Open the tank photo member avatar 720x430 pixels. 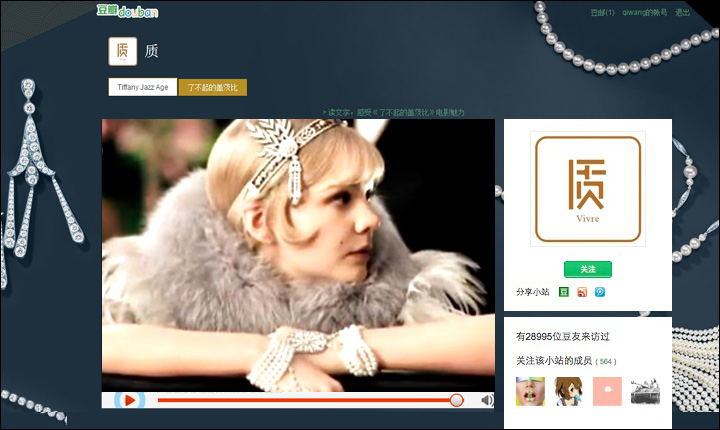(x=646, y=391)
